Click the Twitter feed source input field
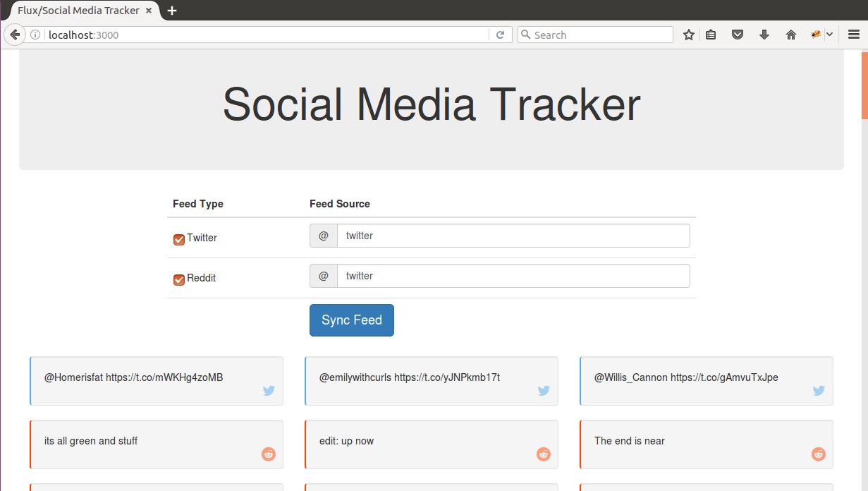 point(513,236)
